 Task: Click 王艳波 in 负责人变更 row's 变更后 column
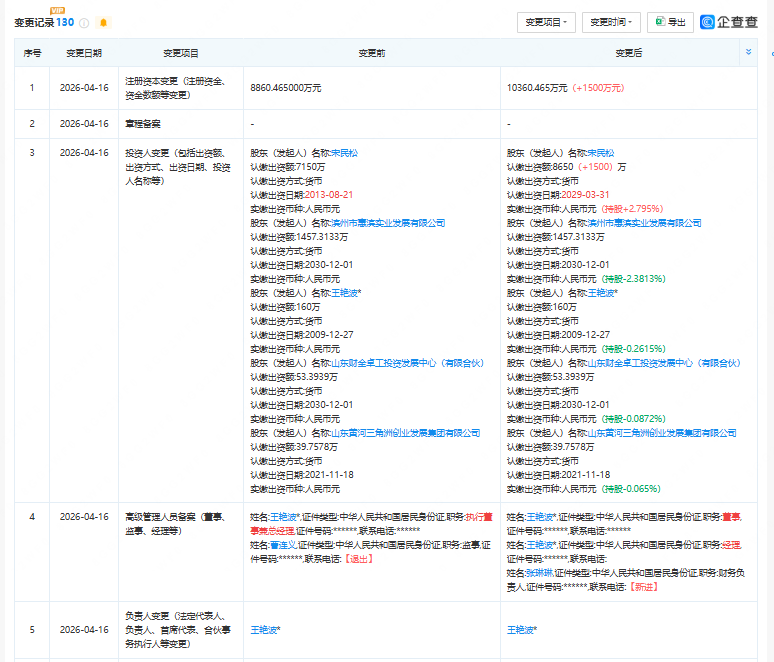click(522, 630)
